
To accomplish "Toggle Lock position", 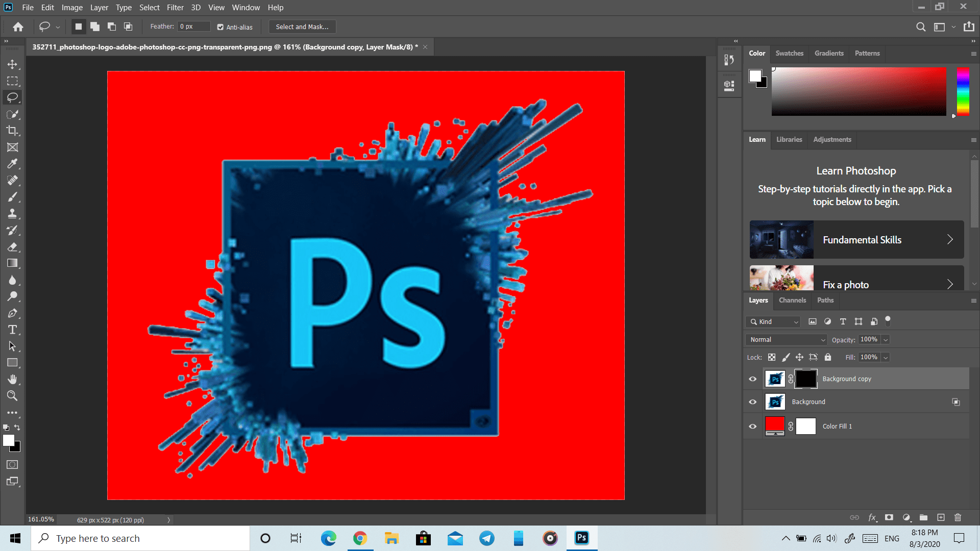I will [800, 357].
